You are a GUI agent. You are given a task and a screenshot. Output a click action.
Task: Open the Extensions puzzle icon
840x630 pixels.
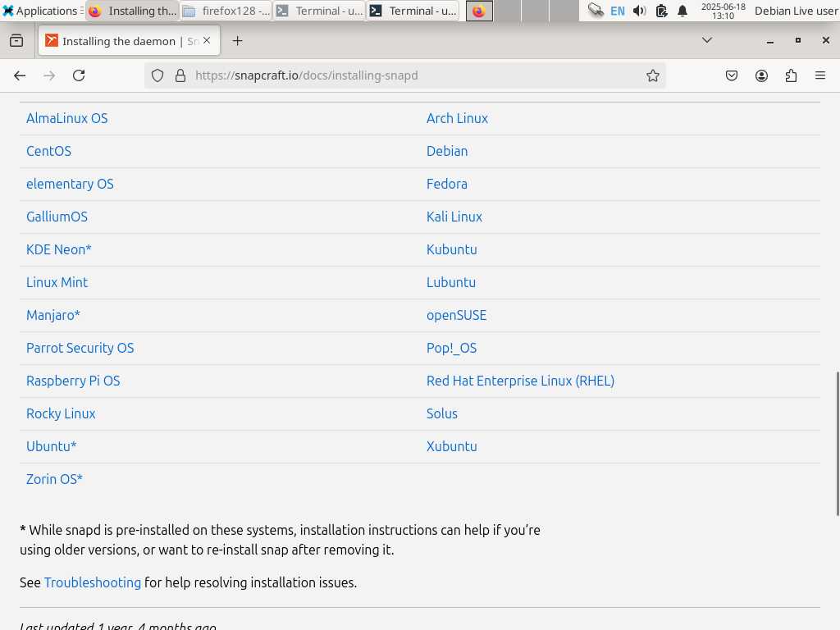coord(791,75)
